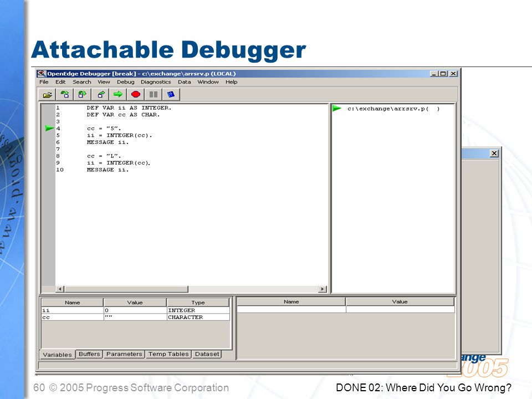Click the grey Pause toolbar icon
The image size is (532, 399).
(154, 94)
